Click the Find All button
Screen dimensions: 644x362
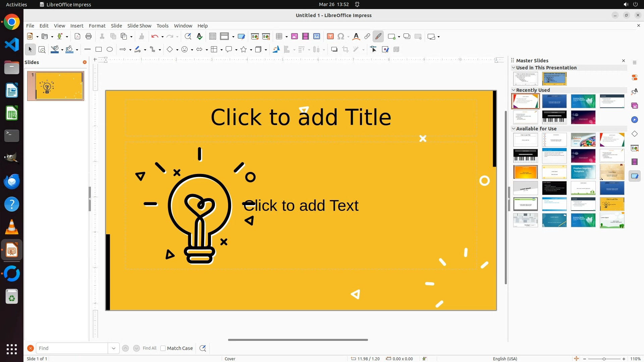pyautogui.click(x=149, y=348)
